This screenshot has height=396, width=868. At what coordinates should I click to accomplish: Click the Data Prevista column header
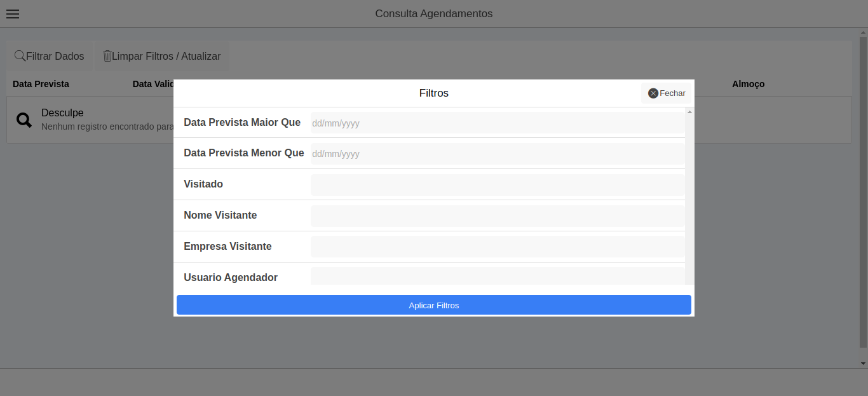(41, 83)
